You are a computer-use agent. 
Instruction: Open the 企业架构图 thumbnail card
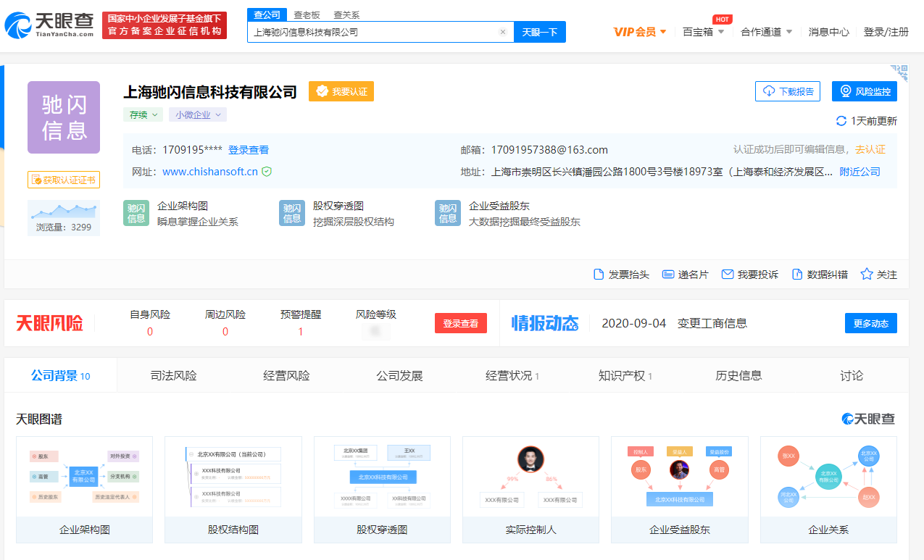tap(85, 490)
